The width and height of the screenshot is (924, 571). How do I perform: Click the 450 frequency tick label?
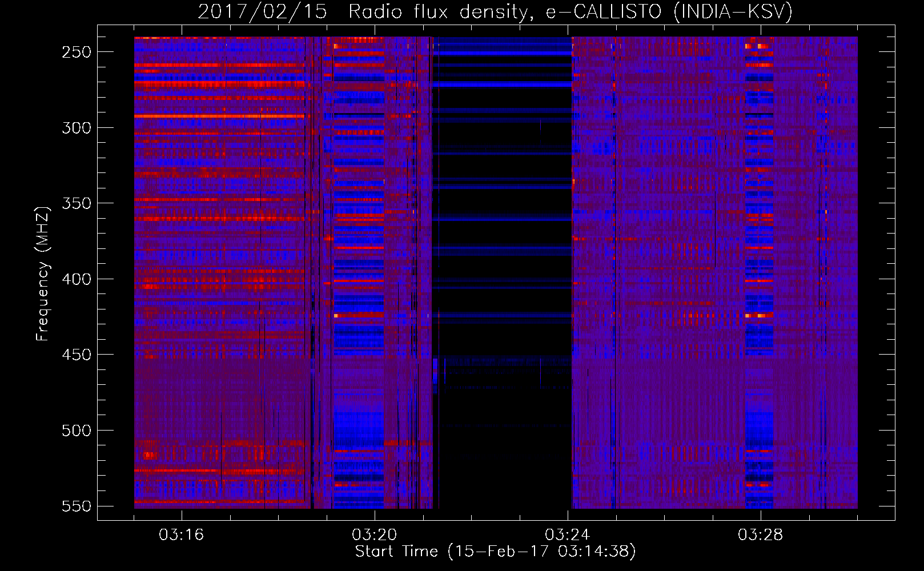77,355
